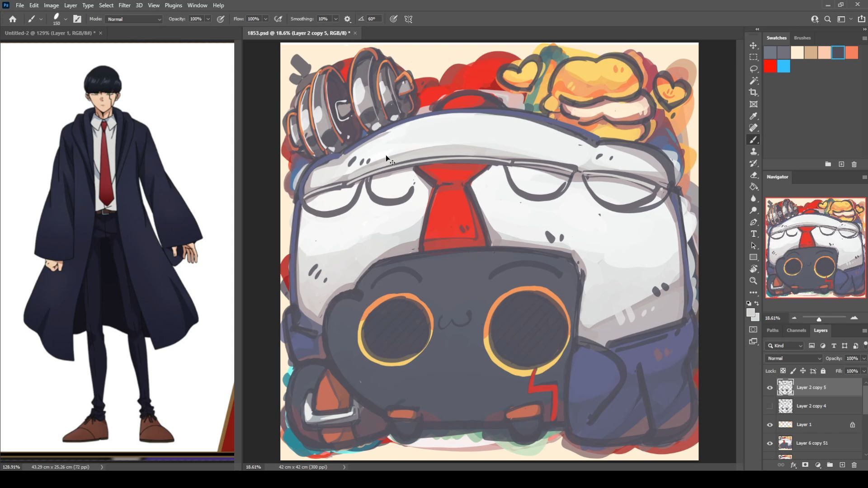
Task: Open the layer Fill dropdown
Action: coord(864,371)
